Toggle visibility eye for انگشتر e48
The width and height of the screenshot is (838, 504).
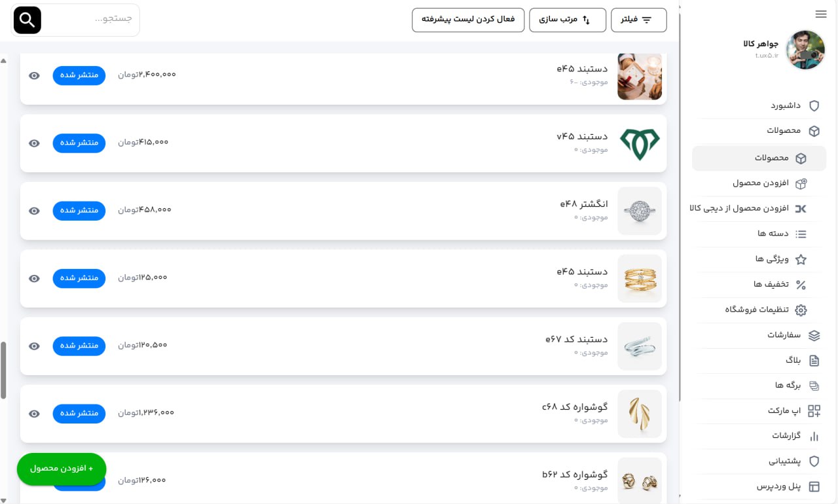33,211
